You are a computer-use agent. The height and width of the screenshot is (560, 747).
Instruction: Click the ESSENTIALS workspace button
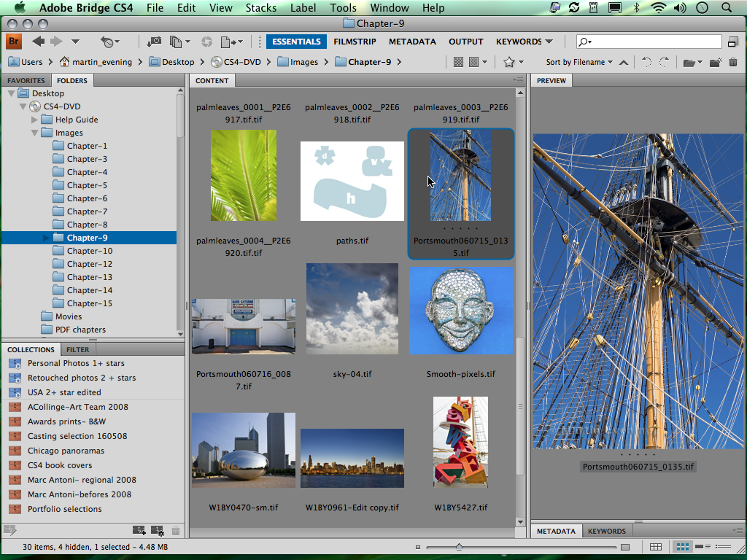(296, 42)
